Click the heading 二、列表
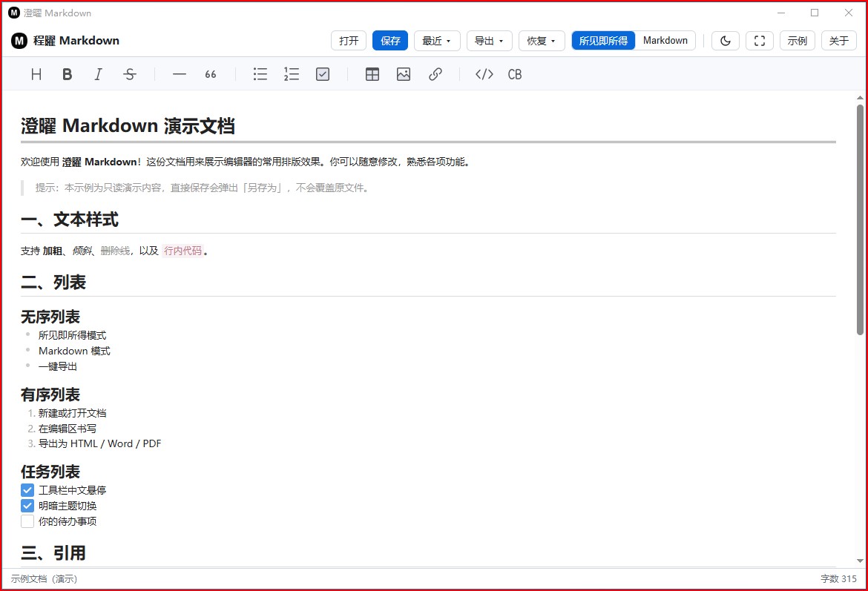868x591 pixels. pos(53,283)
